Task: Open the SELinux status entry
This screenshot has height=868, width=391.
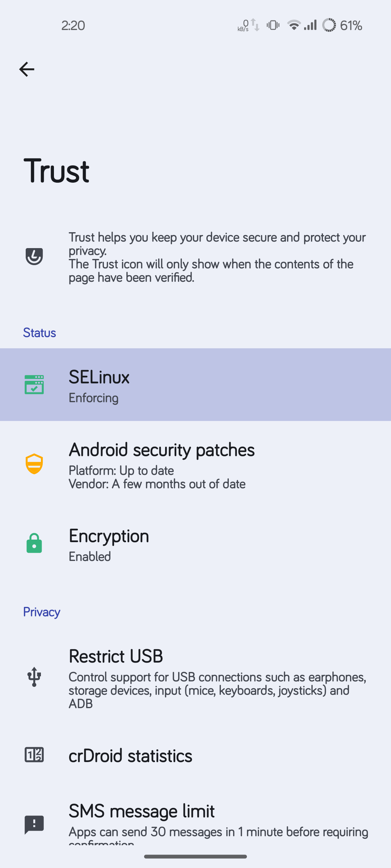Action: point(195,384)
